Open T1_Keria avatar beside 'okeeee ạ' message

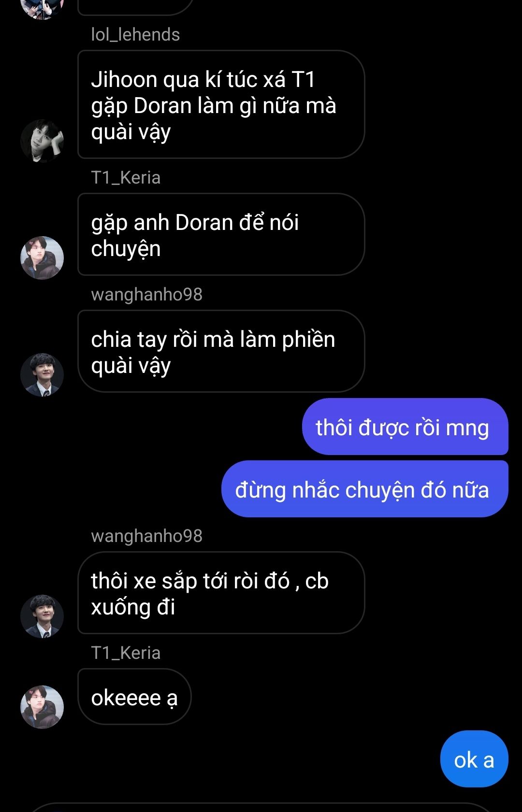(42, 707)
